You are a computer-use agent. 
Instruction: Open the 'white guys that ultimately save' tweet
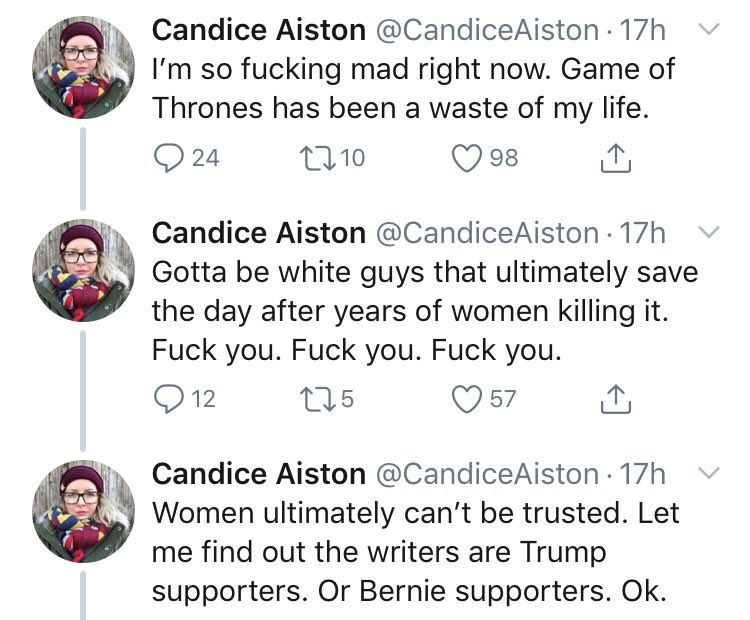click(425, 311)
